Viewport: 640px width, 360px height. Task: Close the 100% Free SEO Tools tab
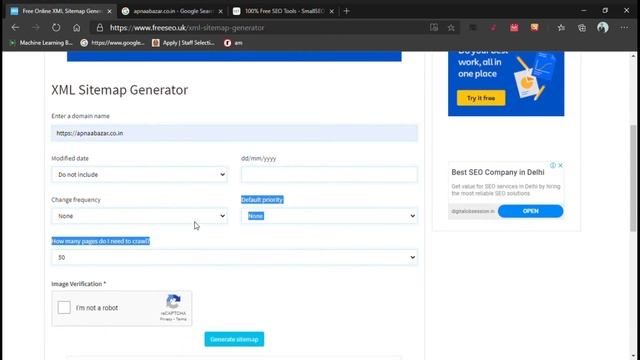(x=331, y=11)
